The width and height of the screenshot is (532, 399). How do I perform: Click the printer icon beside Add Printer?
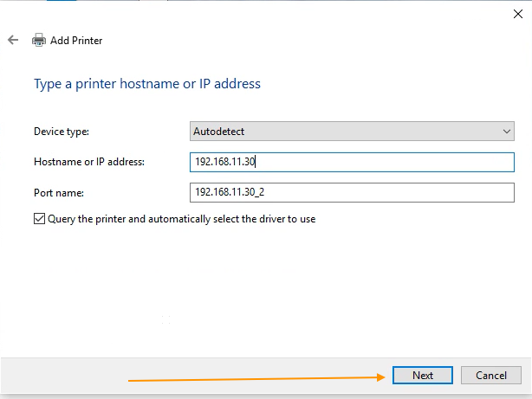point(39,40)
